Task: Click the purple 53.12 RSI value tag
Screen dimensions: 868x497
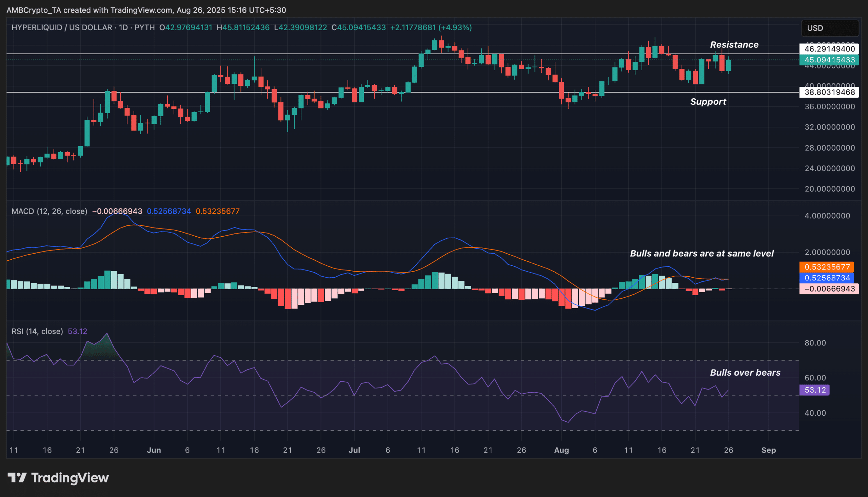Action: [814, 390]
